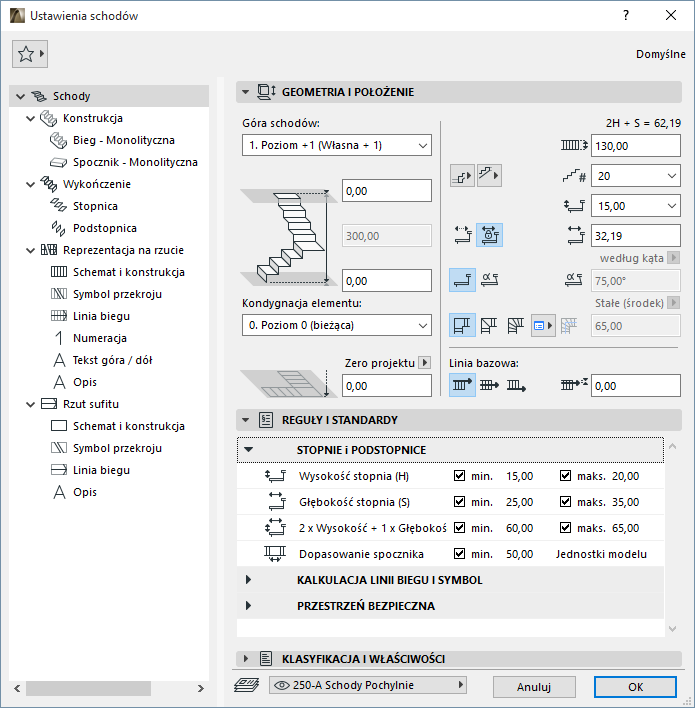The image size is (695, 708).
Task: Select Stopnica in the settings tree
Action: click(95, 206)
